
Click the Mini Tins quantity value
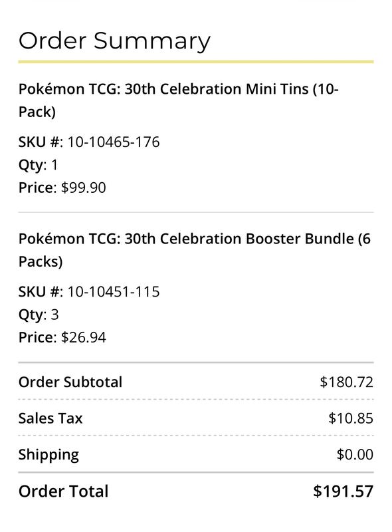[54, 165]
